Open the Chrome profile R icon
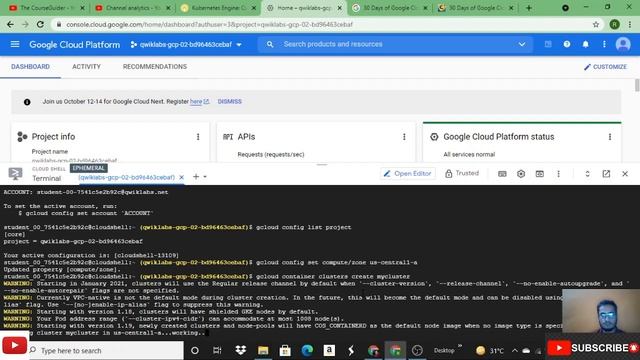 [x=614, y=24]
